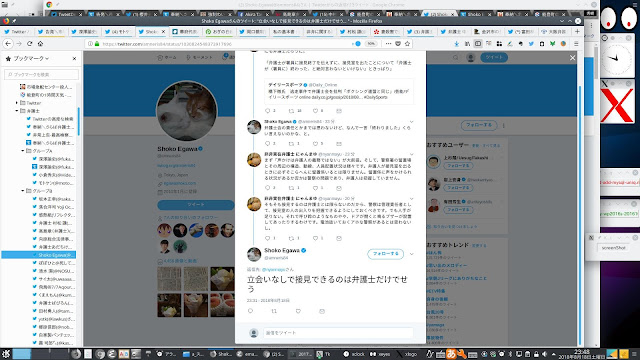640x360 pixels.
Task: Open chevron on second 弁護士にゃんまゆ reply
Action: pyautogui.click(x=411, y=199)
